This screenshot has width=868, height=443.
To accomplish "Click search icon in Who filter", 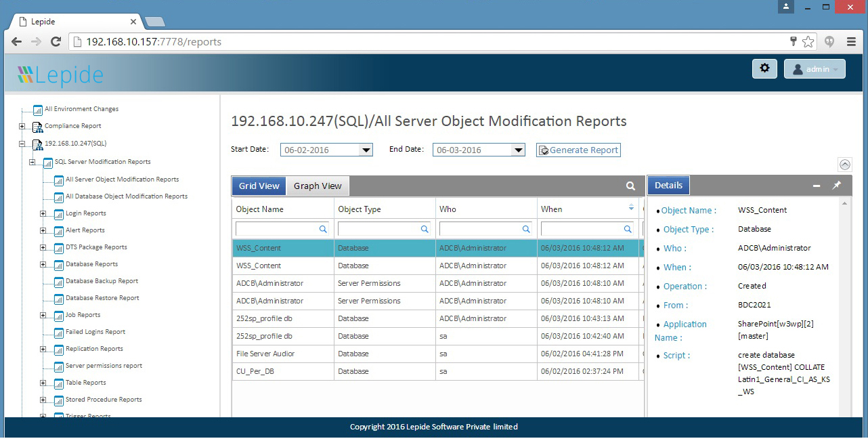I will click(526, 230).
